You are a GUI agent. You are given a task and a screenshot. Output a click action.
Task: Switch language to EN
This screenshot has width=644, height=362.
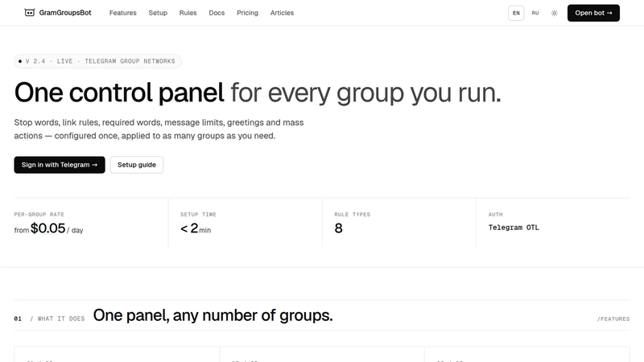[516, 13]
